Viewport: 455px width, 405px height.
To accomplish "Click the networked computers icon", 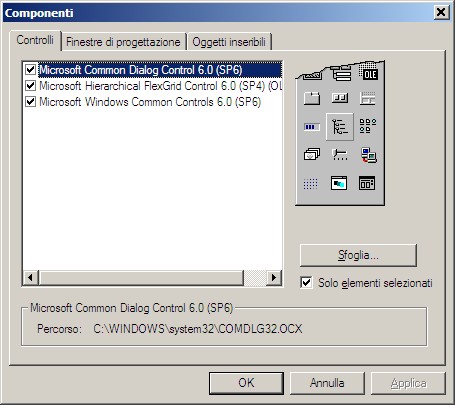I will tap(368, 155).
